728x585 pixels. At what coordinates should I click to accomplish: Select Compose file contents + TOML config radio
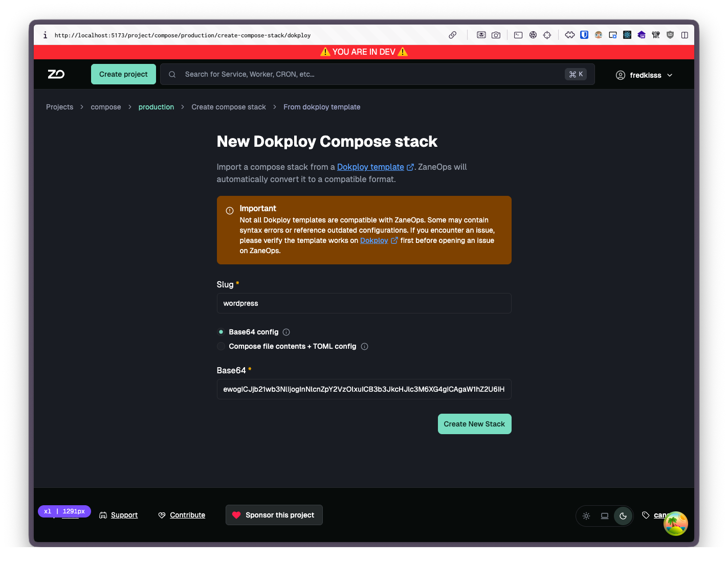221,347
